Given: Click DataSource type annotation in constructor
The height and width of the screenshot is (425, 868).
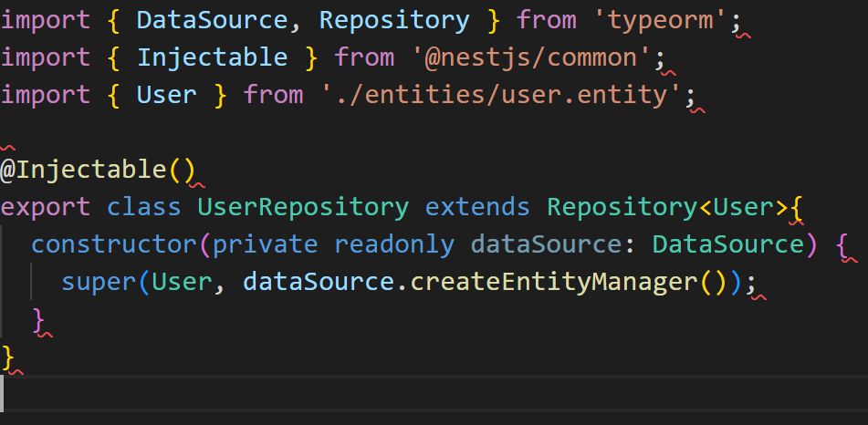Looking at the screenshot, I should [x=728, y=244].
